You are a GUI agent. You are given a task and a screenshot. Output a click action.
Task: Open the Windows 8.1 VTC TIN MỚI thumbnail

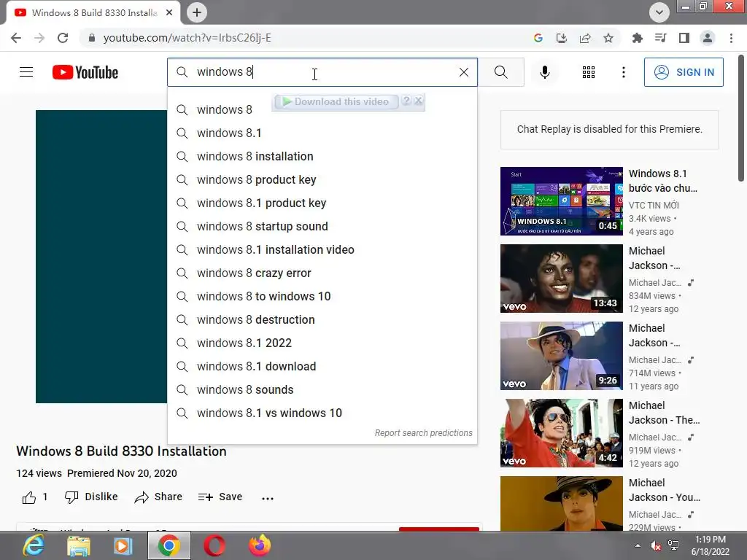[561, 201]
